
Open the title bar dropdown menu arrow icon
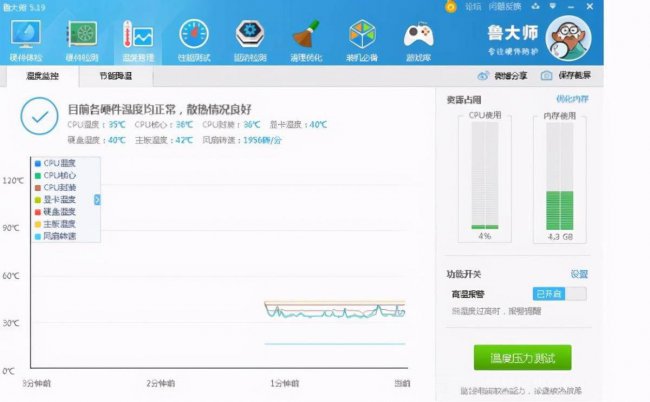tap(553, 6)
